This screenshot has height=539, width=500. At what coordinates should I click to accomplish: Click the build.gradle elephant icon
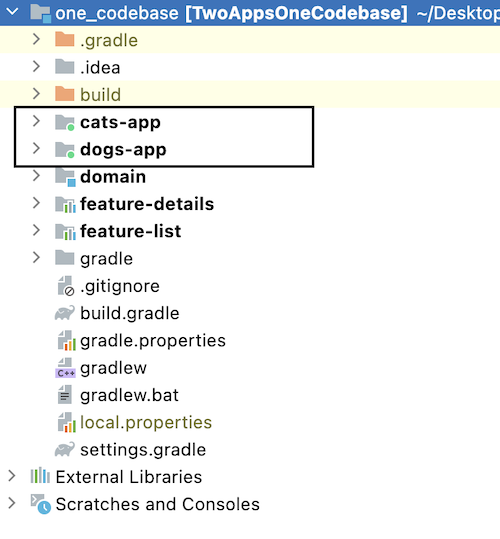65,313
